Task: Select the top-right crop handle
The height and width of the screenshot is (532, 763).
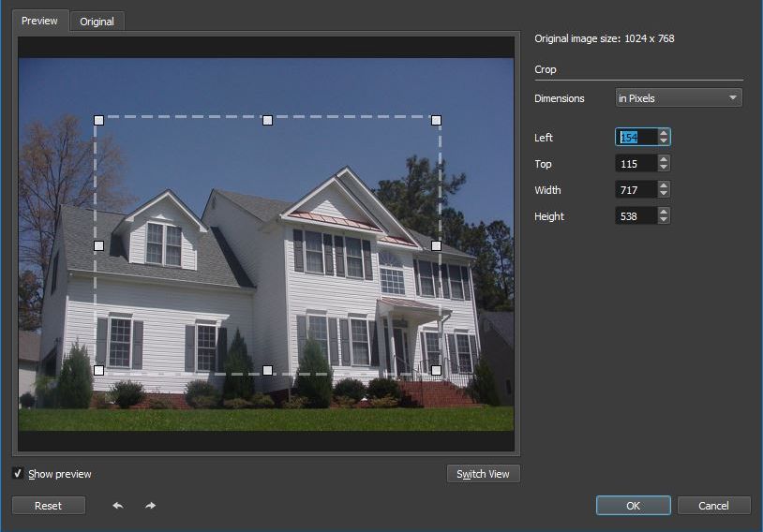Action: [437, 120]
